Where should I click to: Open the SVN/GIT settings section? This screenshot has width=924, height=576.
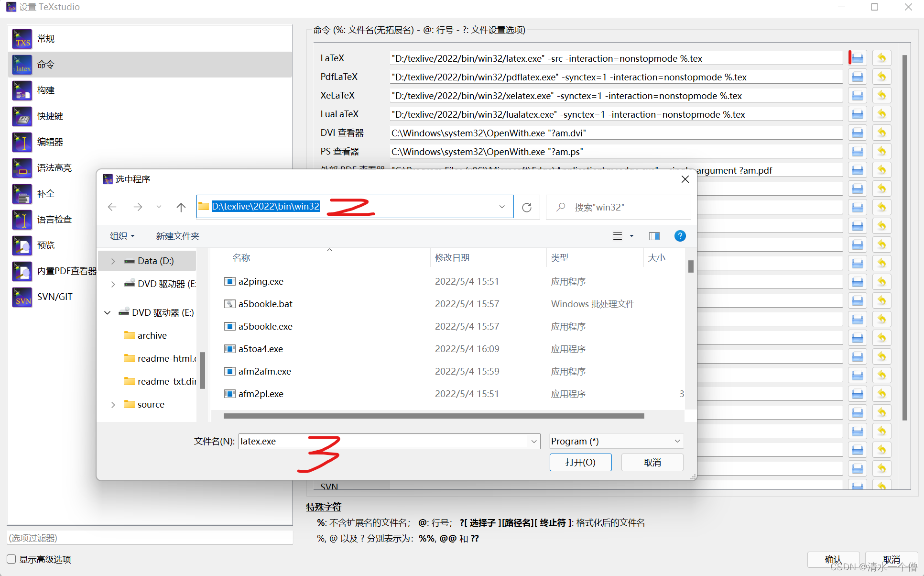[54, 297]
